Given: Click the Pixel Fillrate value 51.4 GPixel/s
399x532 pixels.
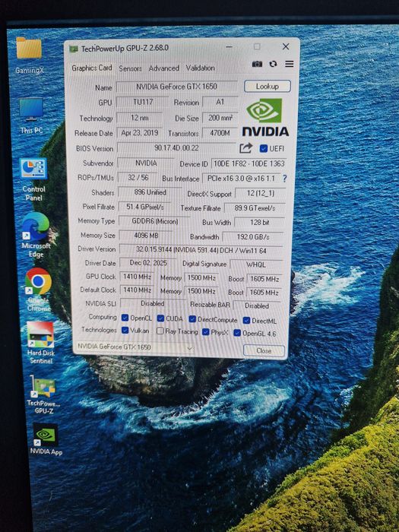Looking at the screenshot, I should click(145, 207).
